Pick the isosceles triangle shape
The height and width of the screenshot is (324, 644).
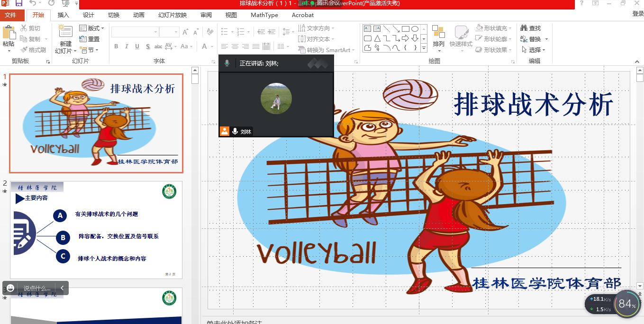pos(377,38)
